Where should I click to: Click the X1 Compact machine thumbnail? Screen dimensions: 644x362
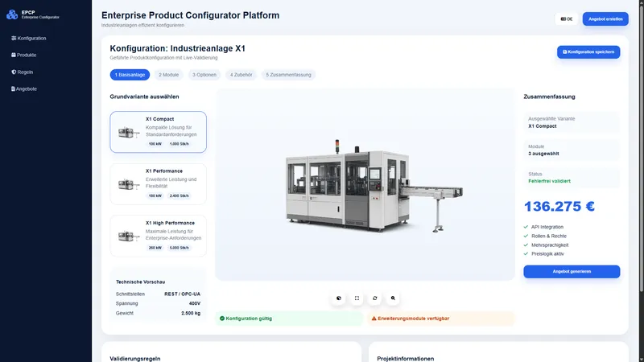128,132
